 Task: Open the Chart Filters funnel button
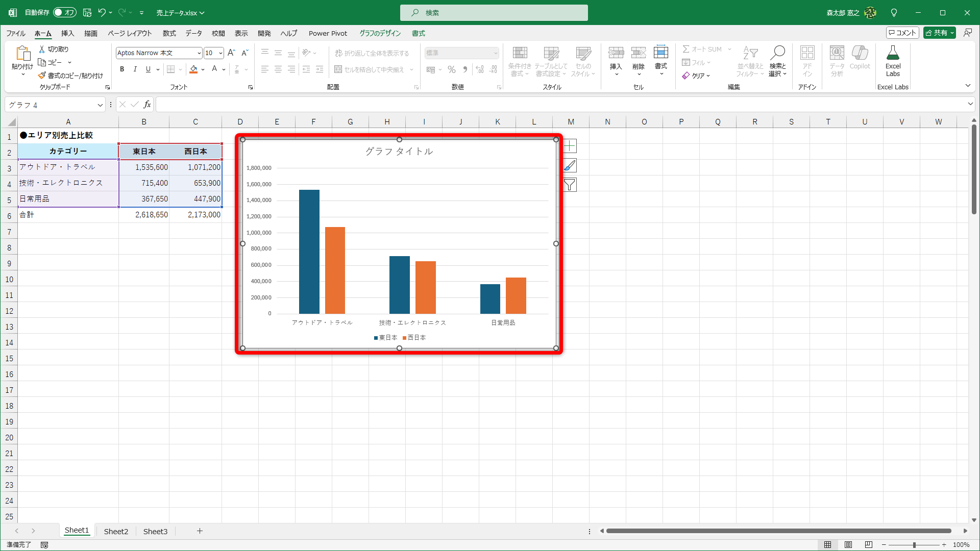[570, 185]
